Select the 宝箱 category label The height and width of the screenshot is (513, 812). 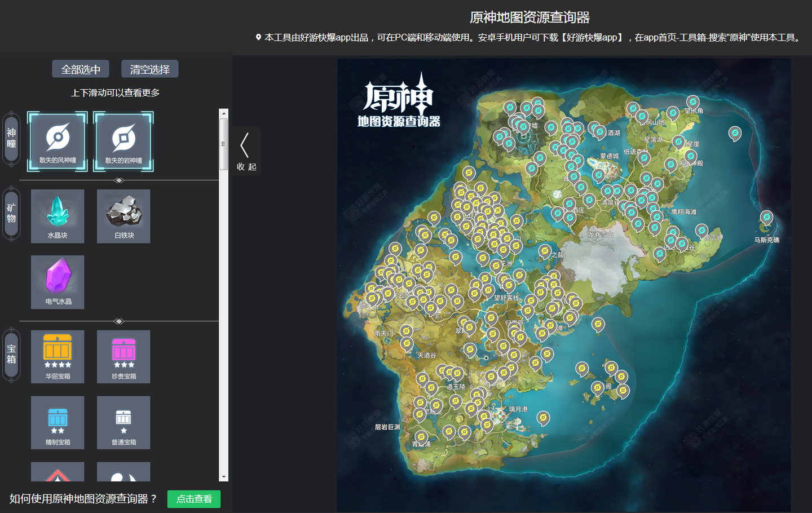[x=11, y=355]
